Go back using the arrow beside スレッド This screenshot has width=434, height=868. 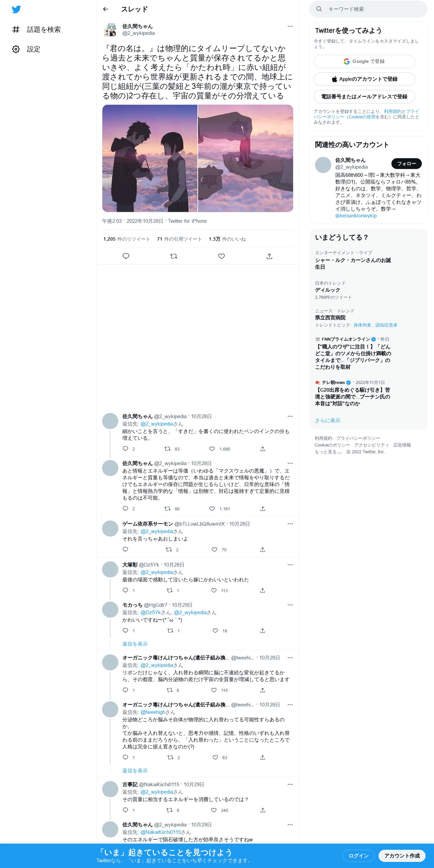[x=105, y=9]
